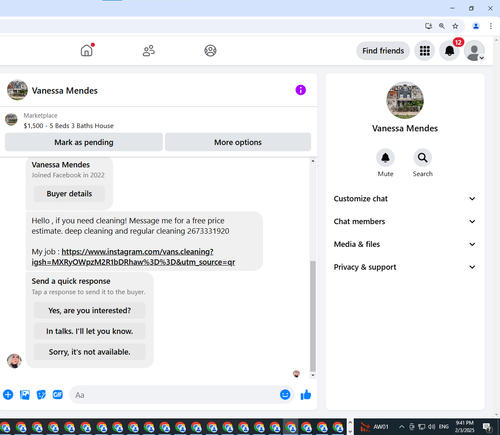Pick a GIF with the GIF icon
Screen dimensions: 500x435
tap(58, 395)
